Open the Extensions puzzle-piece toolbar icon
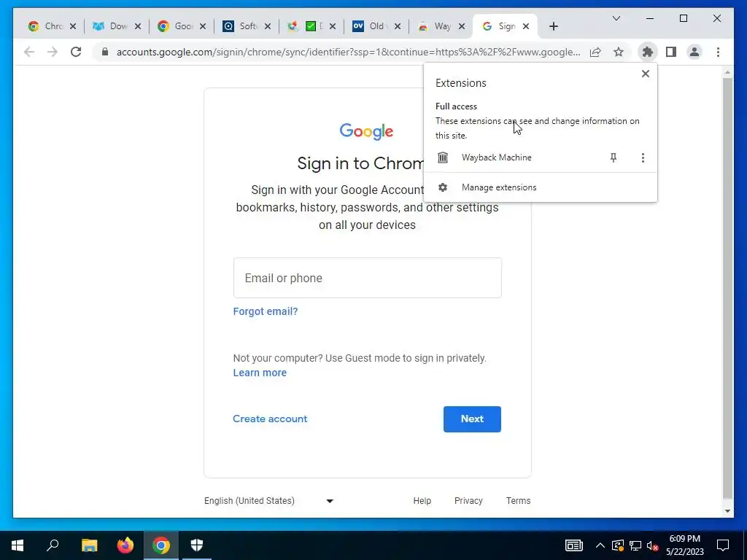747x560 pixels. [647, 52]
